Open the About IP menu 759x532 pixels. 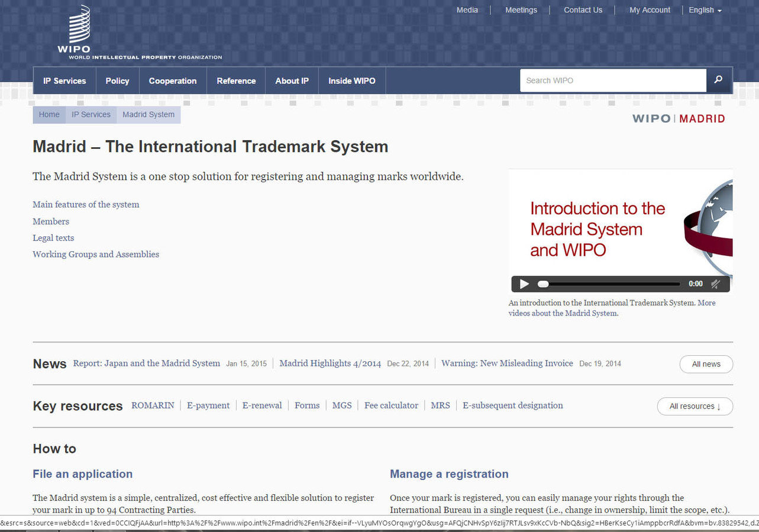click(292, 81)
